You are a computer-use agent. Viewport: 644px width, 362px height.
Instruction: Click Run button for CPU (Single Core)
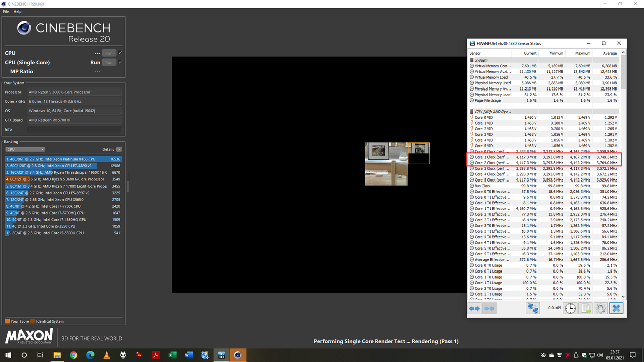coord(109,62)
